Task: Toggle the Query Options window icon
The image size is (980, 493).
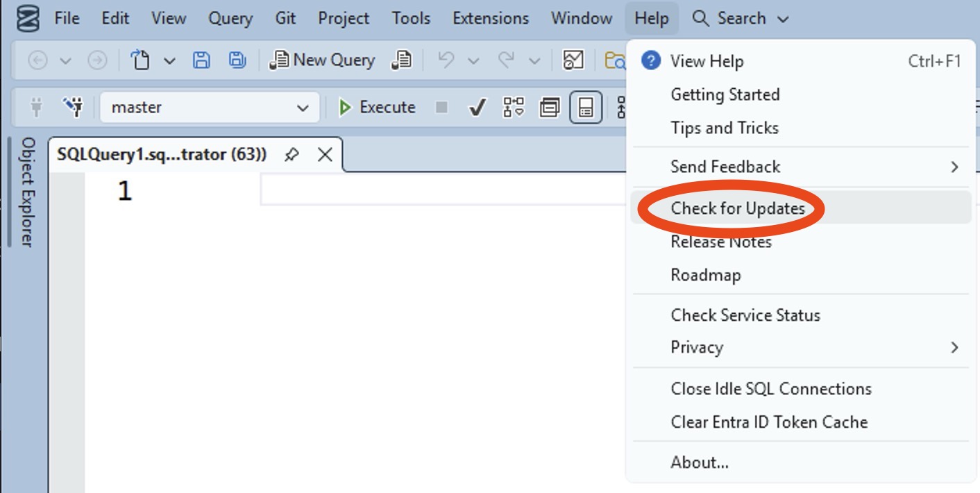Action: 550,108
